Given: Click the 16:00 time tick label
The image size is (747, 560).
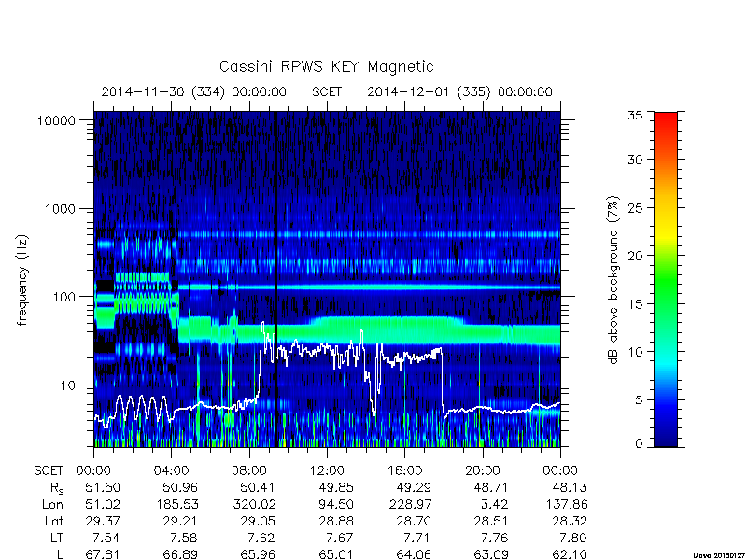Looking at the screenshot, I should (x=404, y=471).
